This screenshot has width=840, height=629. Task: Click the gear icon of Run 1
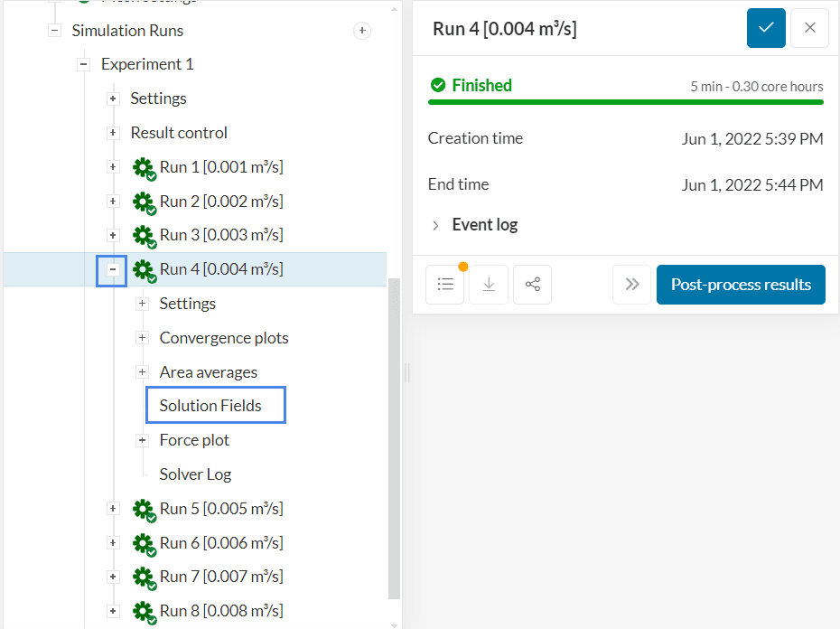[x=143, y=167]
